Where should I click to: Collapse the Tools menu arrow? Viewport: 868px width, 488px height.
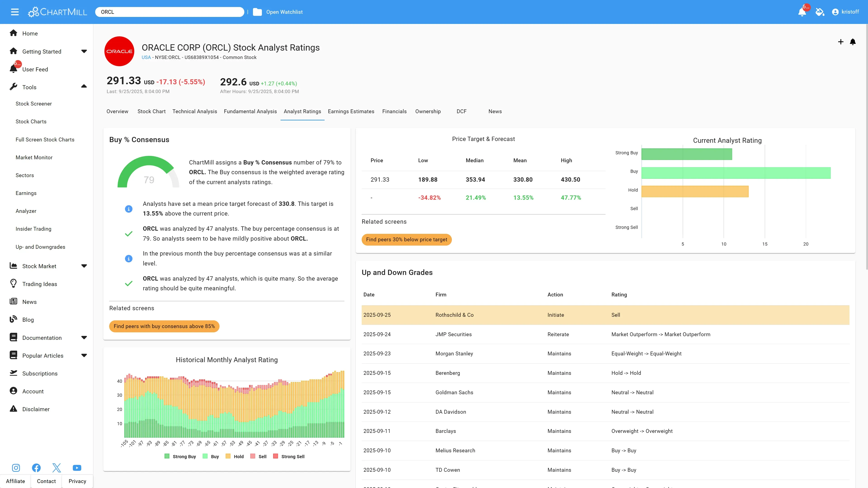(x=84, y=87)
